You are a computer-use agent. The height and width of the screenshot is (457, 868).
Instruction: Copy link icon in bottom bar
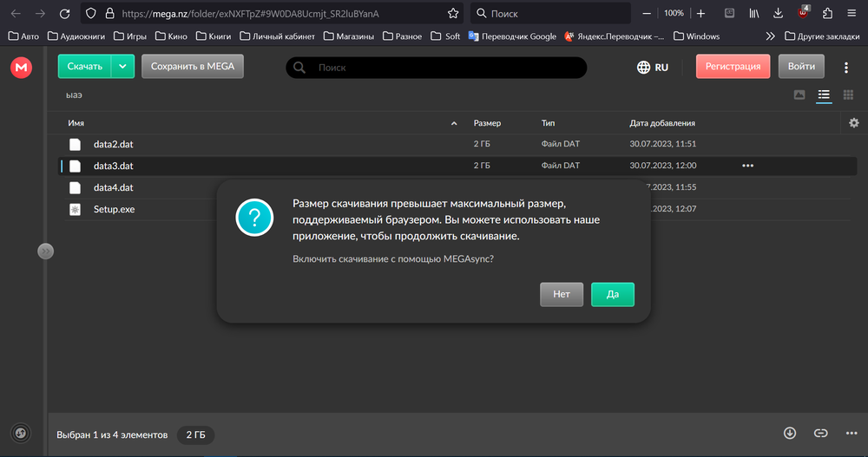point(820,433)
